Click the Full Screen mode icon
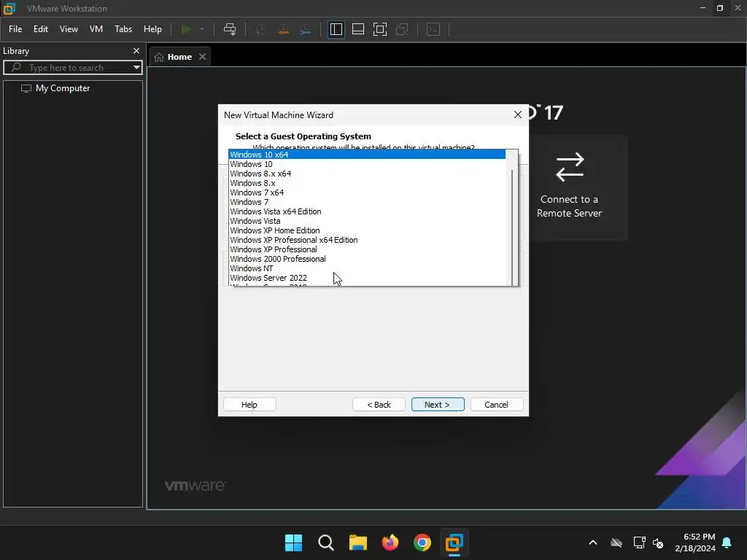This screenshot has width=747, height=560. (x=379, y=29)
